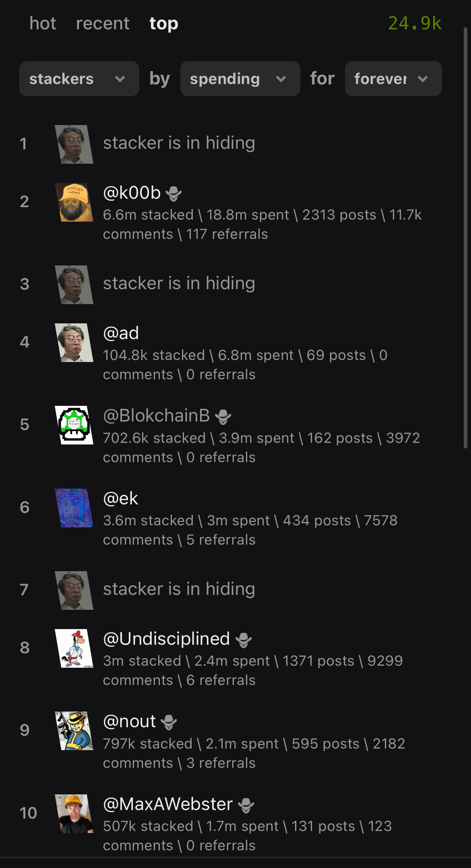The height and width of the screenshot is (868, 471).
Task: Open the stackers type dropdown
Action: [79, 79]
